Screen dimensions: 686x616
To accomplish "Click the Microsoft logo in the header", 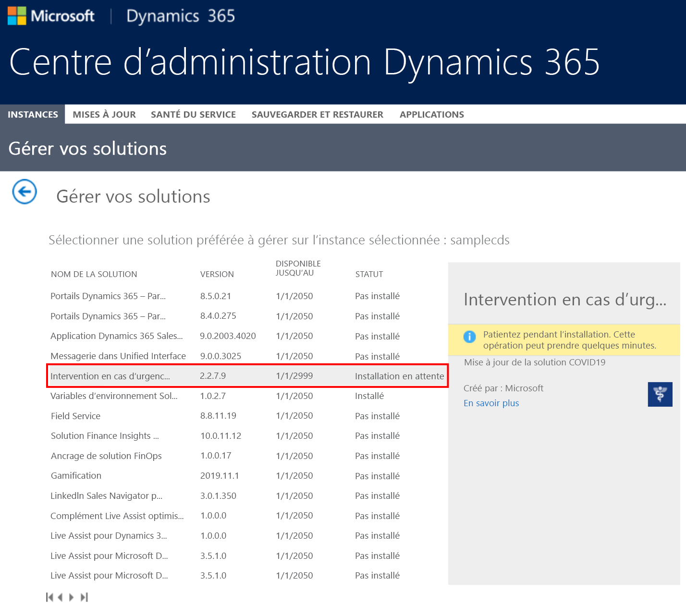I will tap(51, 16).
